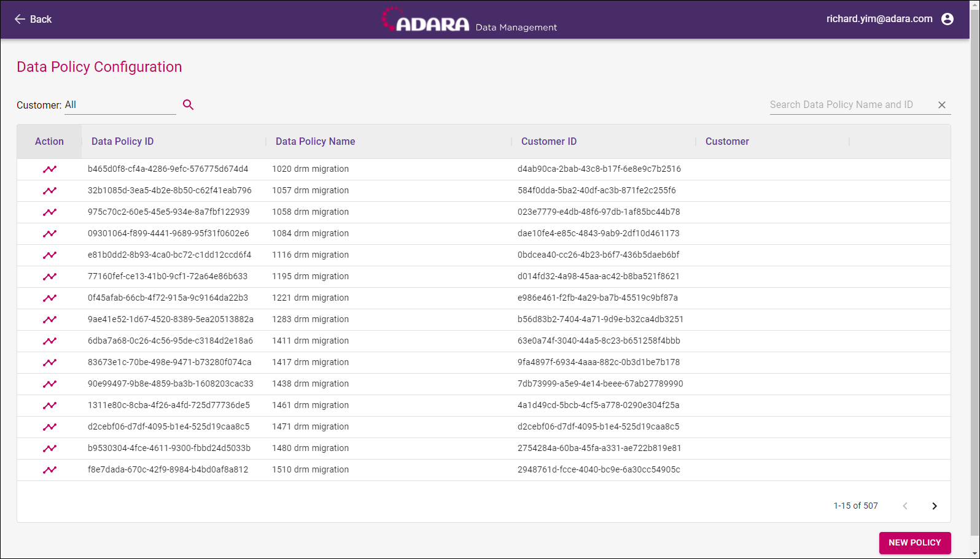Viewport: 980px width, 559px height.
Task: Select policy ID 09301064-f899-4441-9689-95f31f0602e6
Action: point(168,234)
